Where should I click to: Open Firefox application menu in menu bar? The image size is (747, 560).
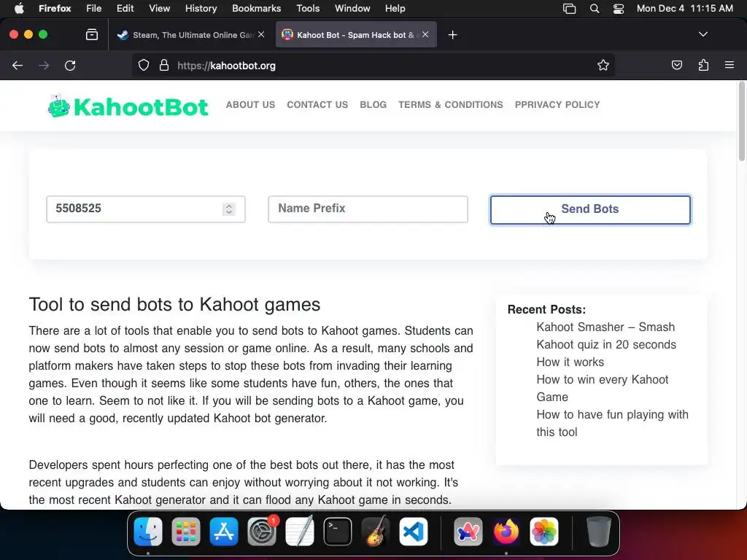(x=55, y=8)
